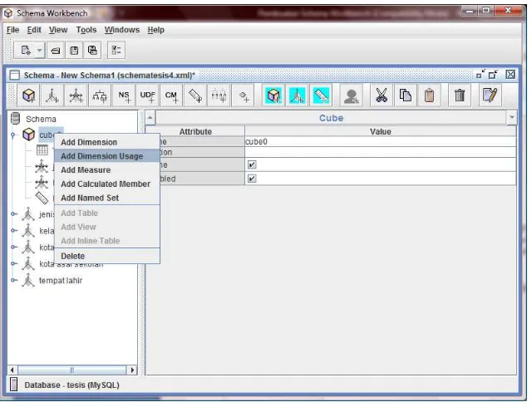Click the tree scrollbar left arrow
532x407 pixels.
coord(12,370)
